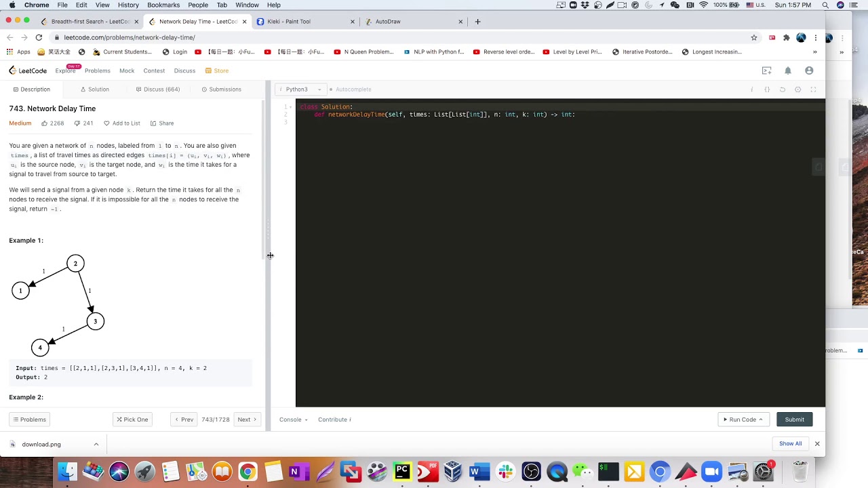This screenshot has height=488, width=868.
Task: Open a new Chrome tab
Action: click(x=477, y=21)
